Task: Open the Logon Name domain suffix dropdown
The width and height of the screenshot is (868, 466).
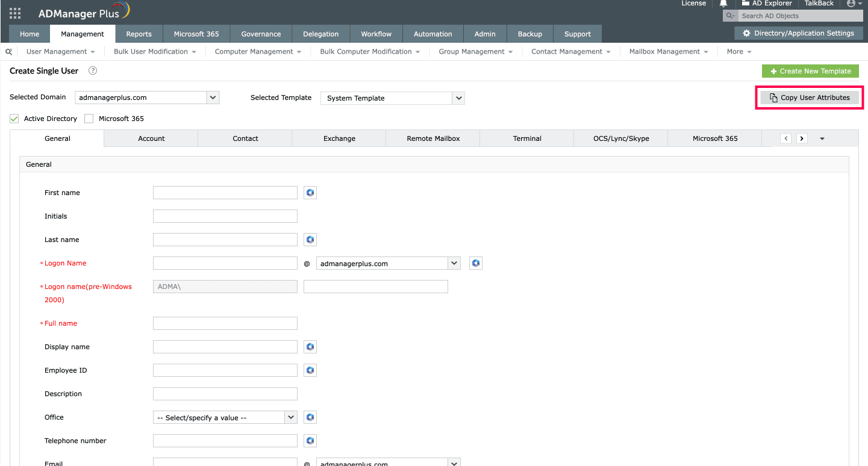Action: (388, 263)
